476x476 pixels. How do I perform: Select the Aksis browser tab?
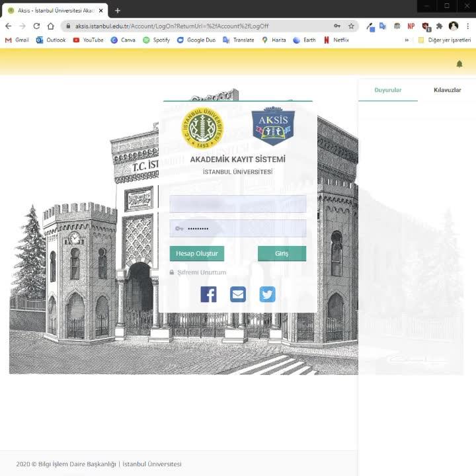click(56, 11)
